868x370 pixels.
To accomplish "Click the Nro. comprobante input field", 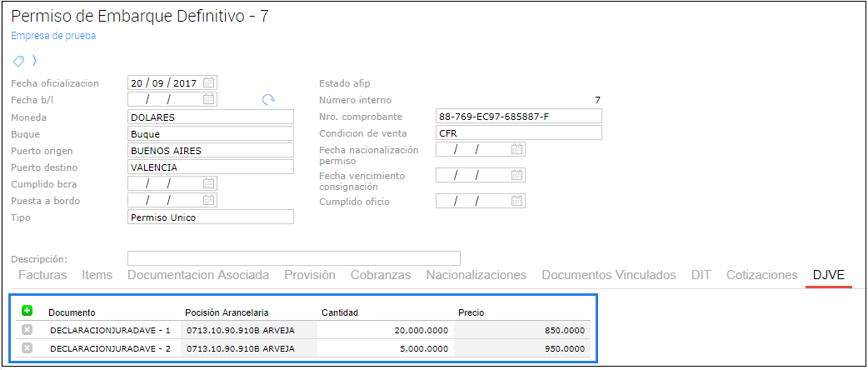I will click(x=518, y=117).
